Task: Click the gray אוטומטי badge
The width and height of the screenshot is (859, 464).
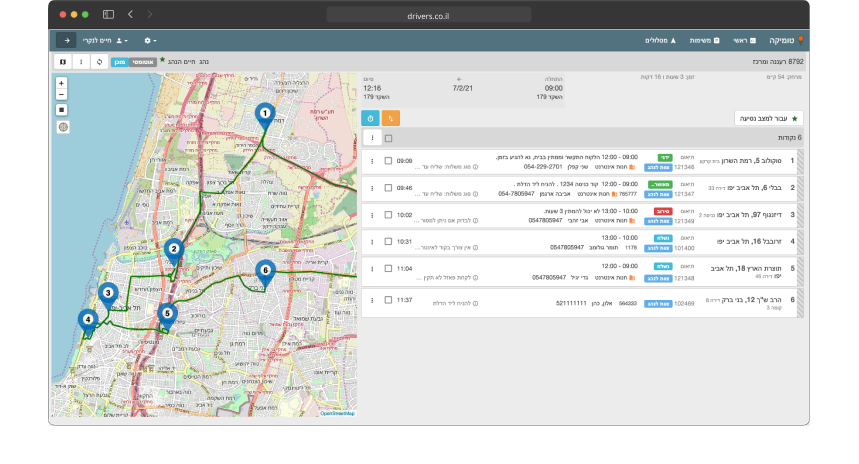Action: tap(142, 62)
